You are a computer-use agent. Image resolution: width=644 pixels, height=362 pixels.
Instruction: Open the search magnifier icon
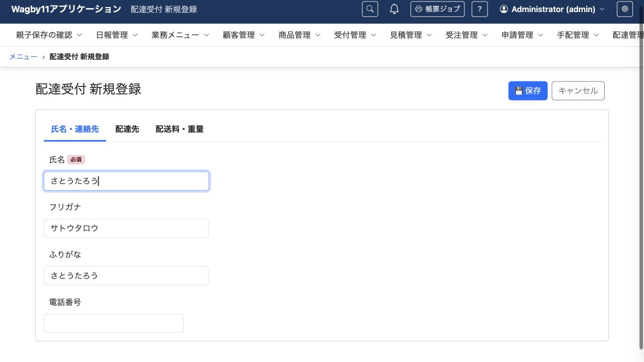pos(370,9)
